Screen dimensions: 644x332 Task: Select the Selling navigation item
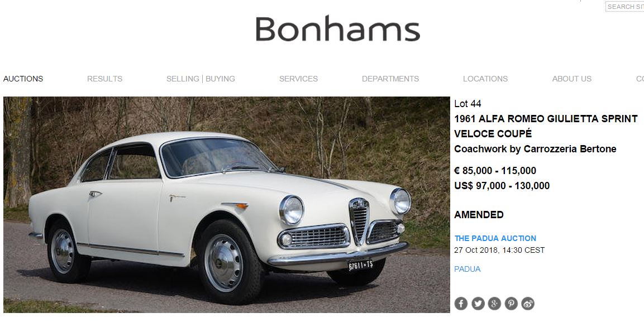[x=183, y=79]
